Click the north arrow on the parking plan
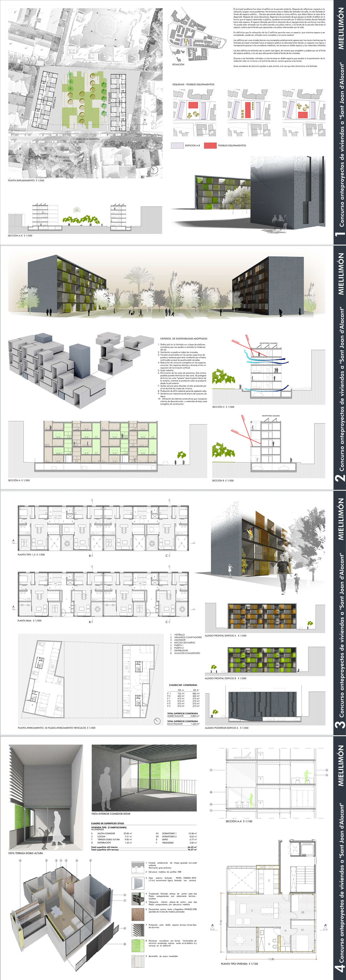This screenshot has height=980, width=346. pyautogui.click(x=157, y=721)
